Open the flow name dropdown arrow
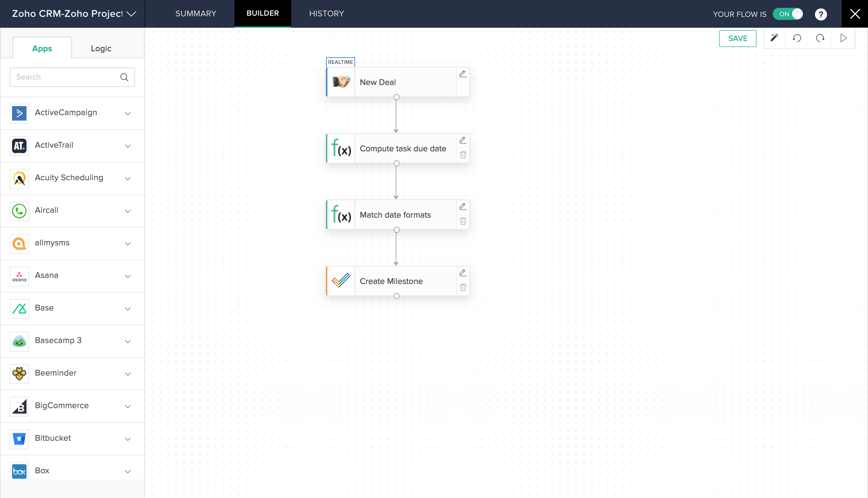 tap(131, 14)
